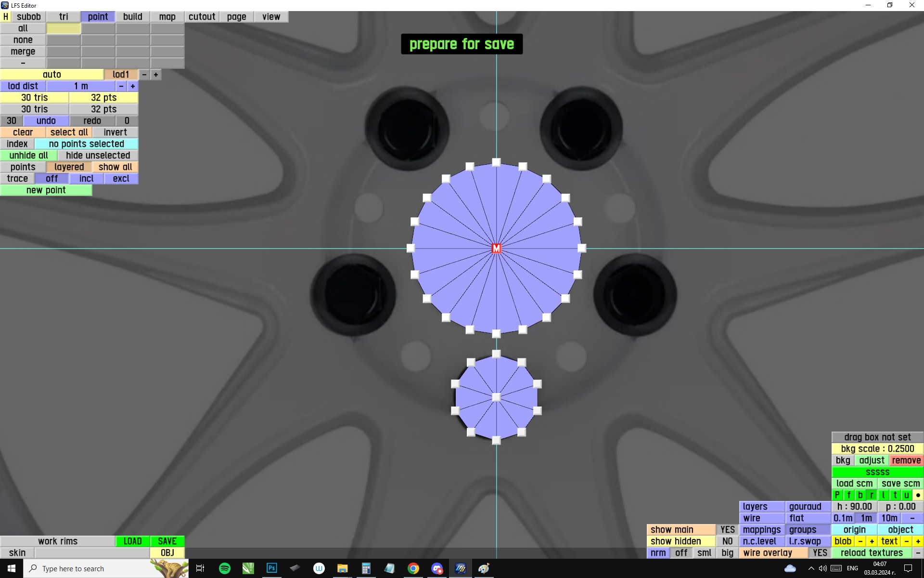
Task: Click the red M center point marker
Action: (496, 249)
